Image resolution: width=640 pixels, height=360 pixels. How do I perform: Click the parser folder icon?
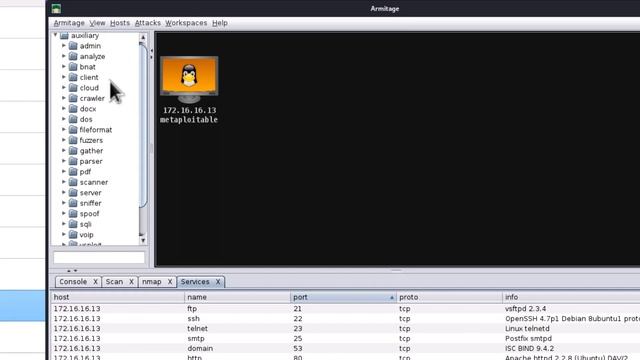(x=73, y=161)
